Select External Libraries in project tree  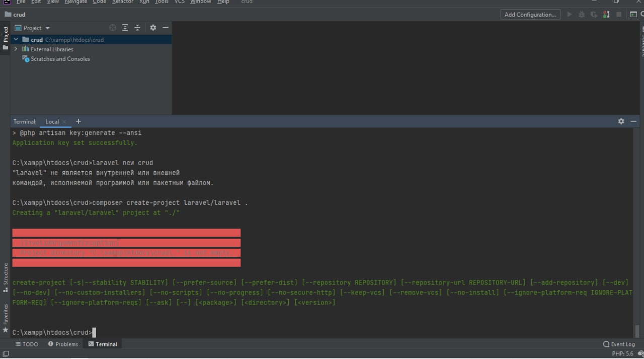(x=52, y=49)
